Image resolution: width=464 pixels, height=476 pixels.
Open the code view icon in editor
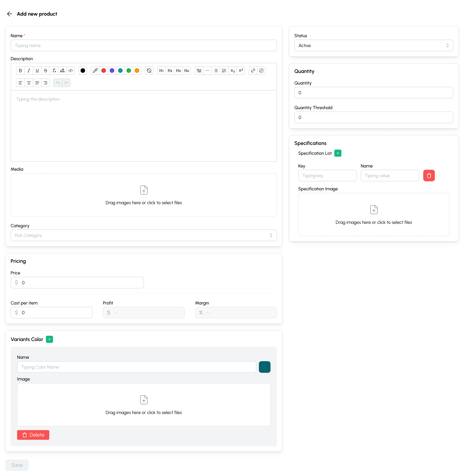coord(70,70)
